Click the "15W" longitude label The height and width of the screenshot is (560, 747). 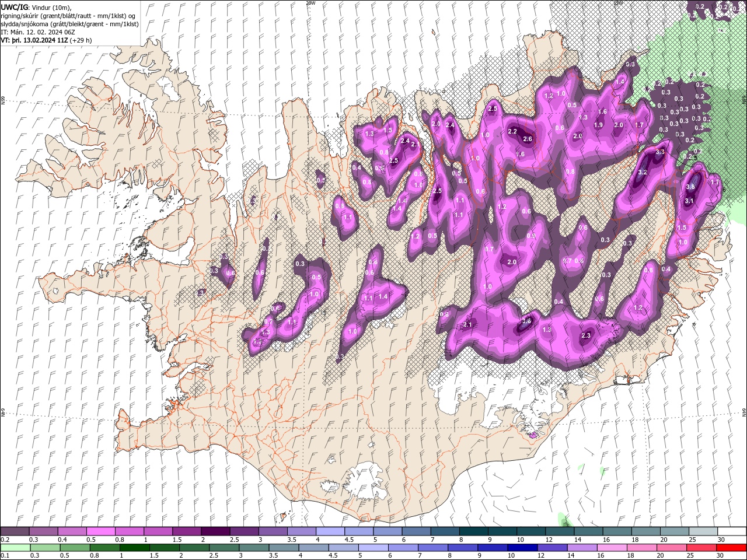click(x=617, y=3)
